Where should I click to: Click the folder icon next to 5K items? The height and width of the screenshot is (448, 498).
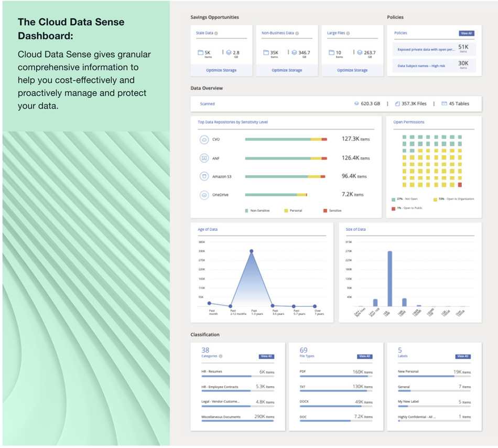[x=200, y=52]
